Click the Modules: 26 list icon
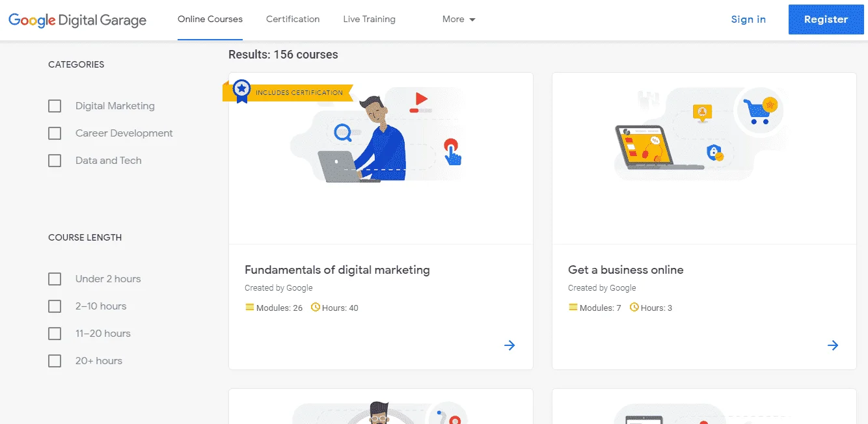This screenshot has height=424, width=868. tap(250, 307)
